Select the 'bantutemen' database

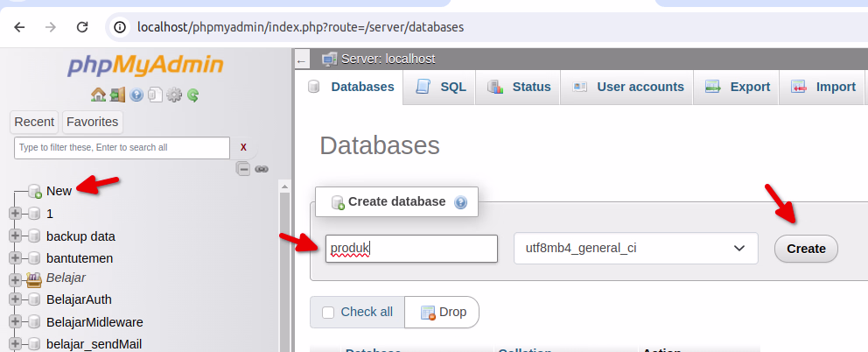pyautogui.click(x=80, y=258)
